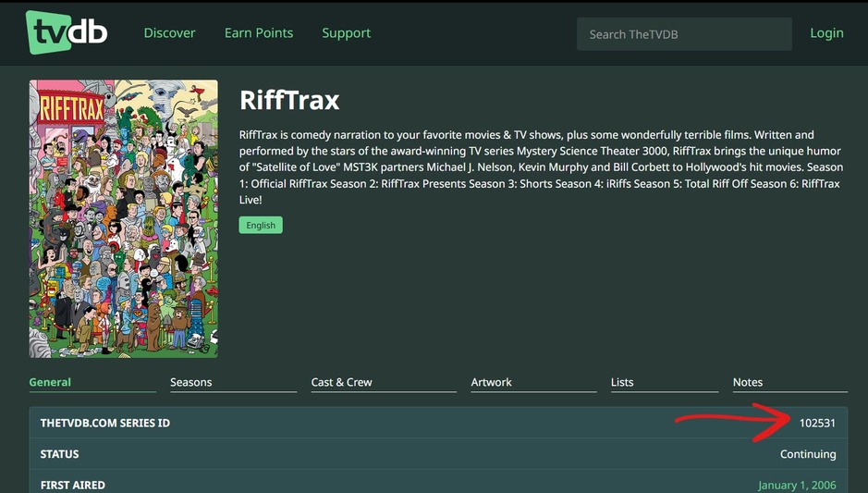
Task: Click the RiffTrax series title
Action: pos(289,100)
